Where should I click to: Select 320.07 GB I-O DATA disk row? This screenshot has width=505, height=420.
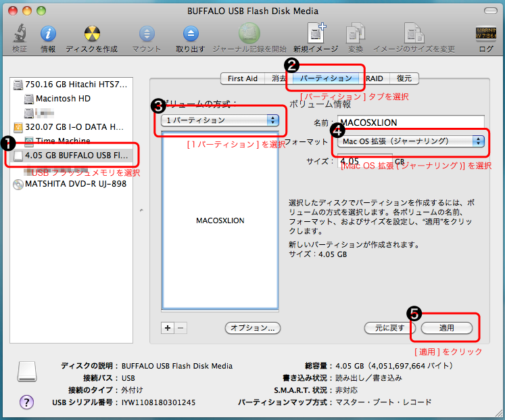71,127
